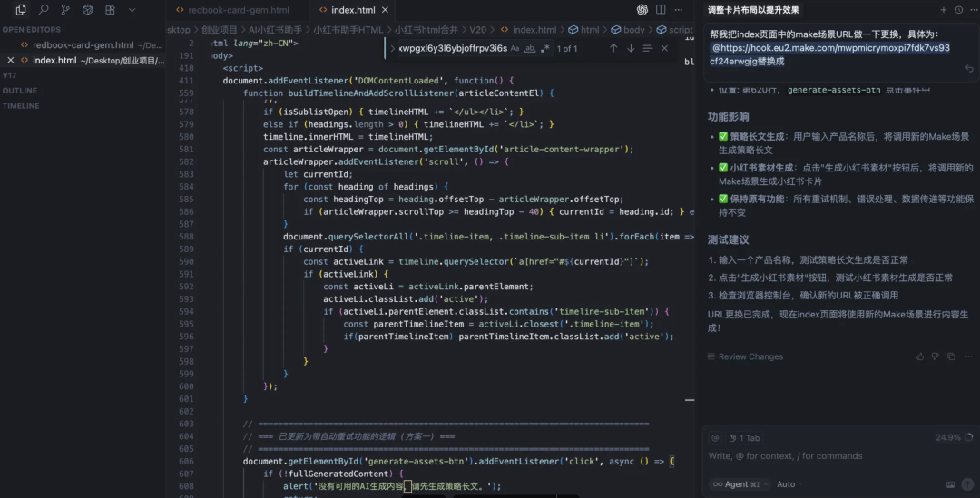This screenshot has height=498, width=980.
Task: Expand the OUTLINE section in sidebar
Action: pos(20,91)
